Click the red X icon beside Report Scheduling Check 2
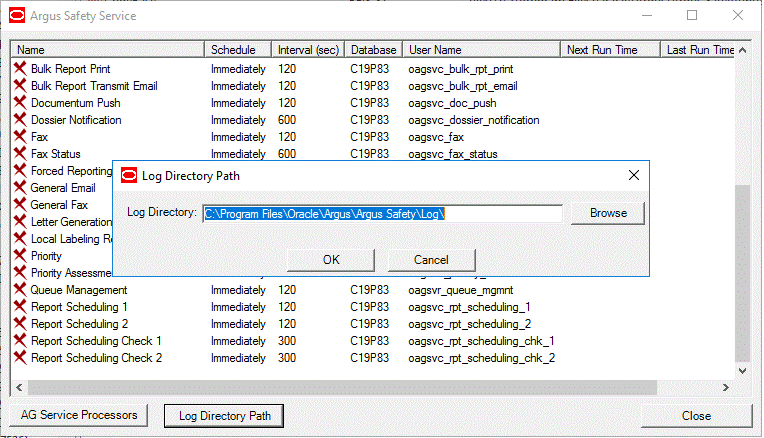Screen dimensions: 764x438 [20, 358]
